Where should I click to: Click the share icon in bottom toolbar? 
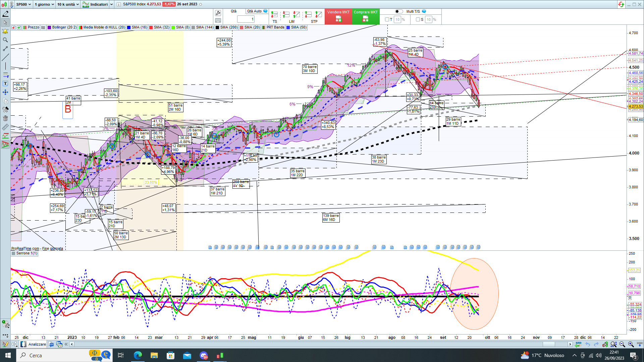14,344
